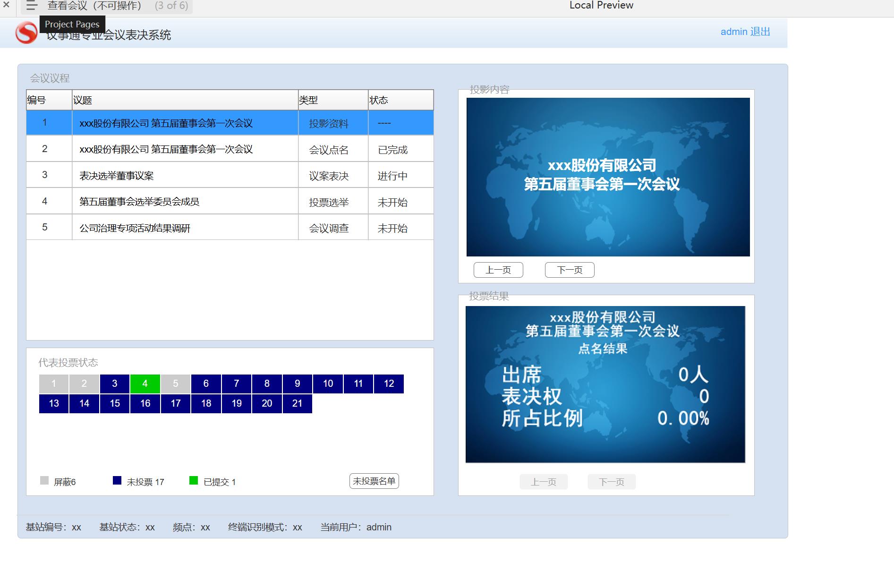Click the navy 未投票 legend swatch
The image size is (894, 588).
[117, 480]
